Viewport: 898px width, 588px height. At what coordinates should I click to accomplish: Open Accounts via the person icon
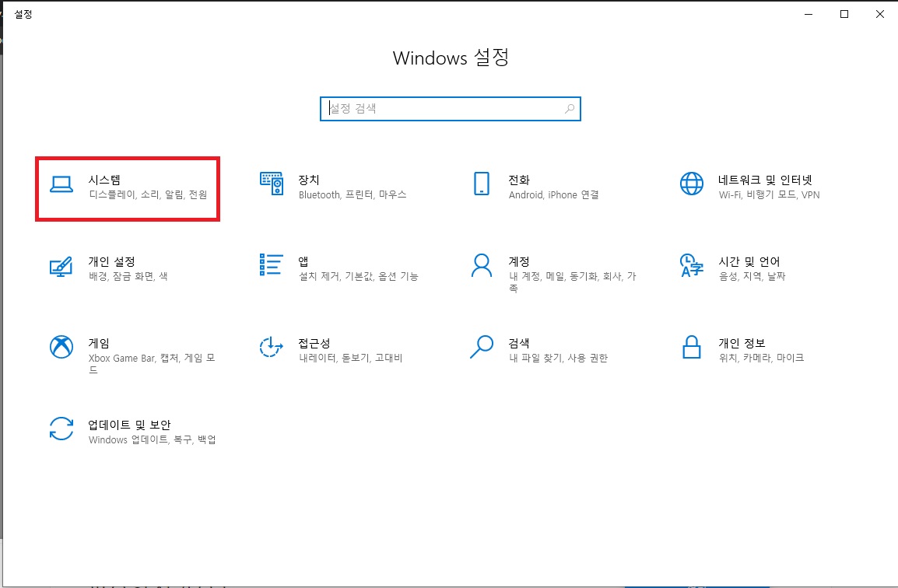point(481,265)
